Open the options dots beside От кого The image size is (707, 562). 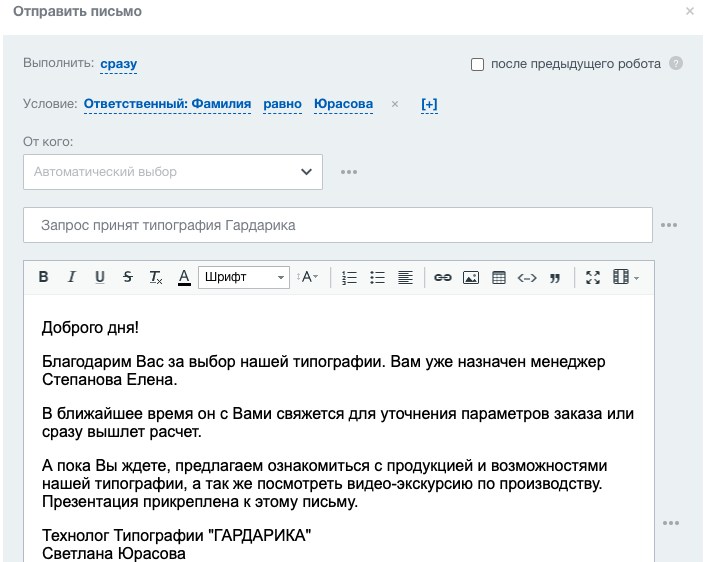(349, 172)
